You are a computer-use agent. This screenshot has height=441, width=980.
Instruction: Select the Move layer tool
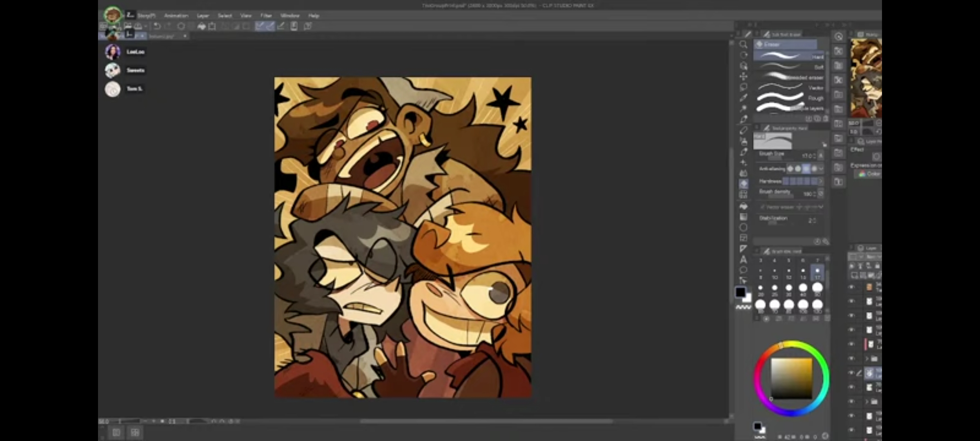tap(743, 76)
